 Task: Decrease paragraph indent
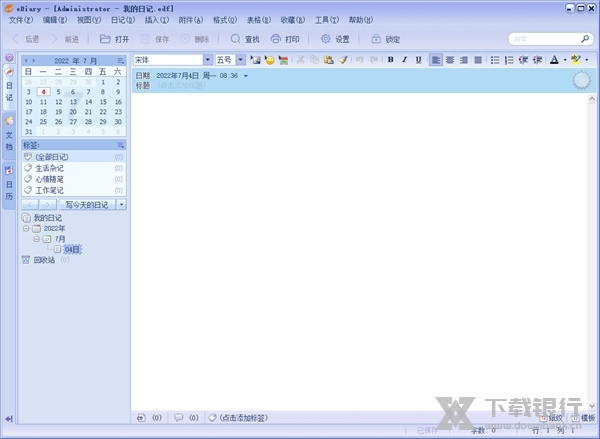pos(523,60)
